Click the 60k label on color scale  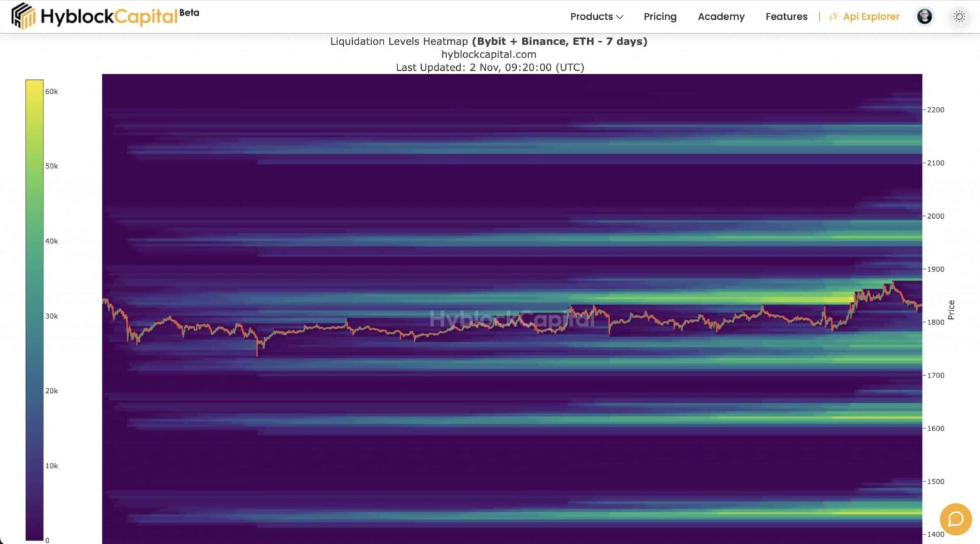point(52,91)
